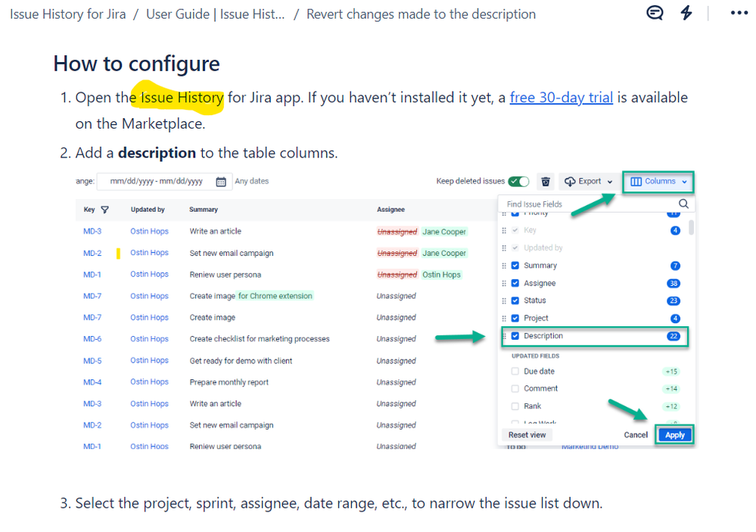Image resolution: width=756 pixels, height=532 pixels.
Task: Open the free 30-day trial link
Action: click(562, 98)
